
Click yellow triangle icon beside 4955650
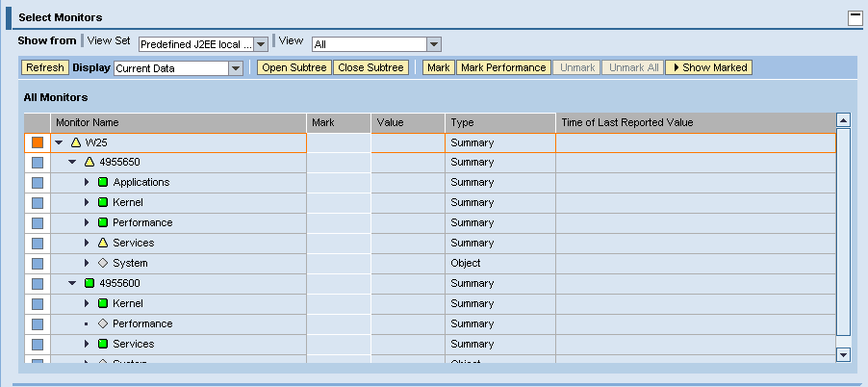pos(89,163)
